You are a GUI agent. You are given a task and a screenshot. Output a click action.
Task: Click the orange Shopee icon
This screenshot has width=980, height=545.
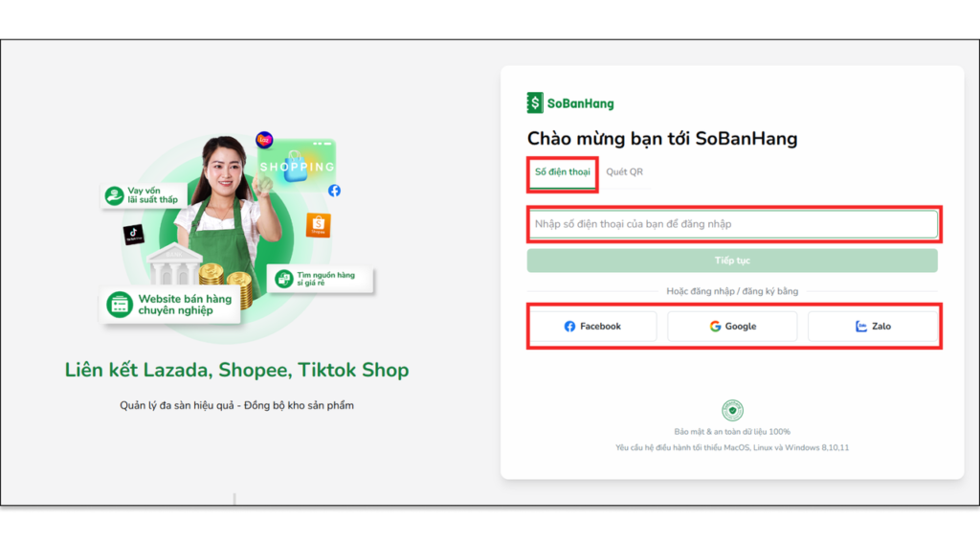(x=319, y=225)
